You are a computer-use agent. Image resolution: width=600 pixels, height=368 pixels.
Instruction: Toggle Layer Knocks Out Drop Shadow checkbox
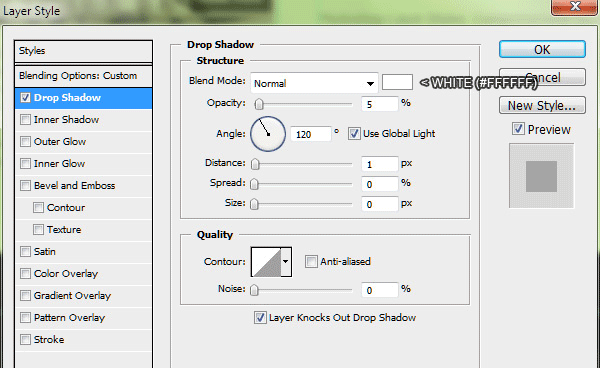tap(260, 318)
